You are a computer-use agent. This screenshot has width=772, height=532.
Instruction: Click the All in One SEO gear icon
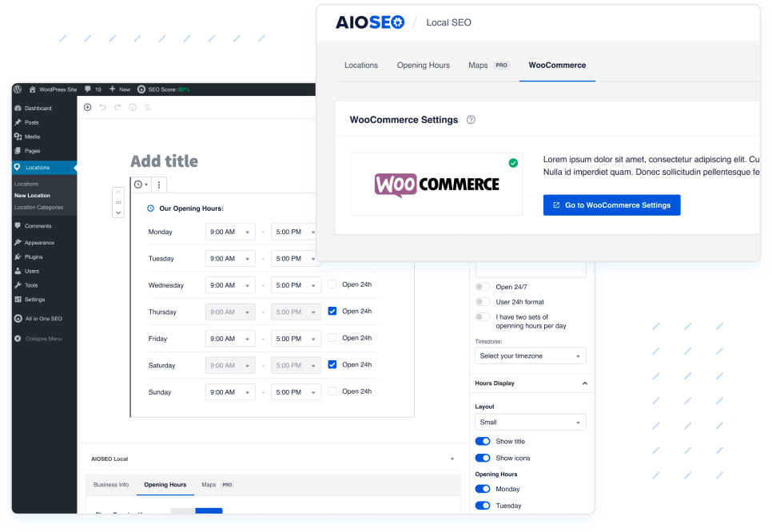(18, 319)
